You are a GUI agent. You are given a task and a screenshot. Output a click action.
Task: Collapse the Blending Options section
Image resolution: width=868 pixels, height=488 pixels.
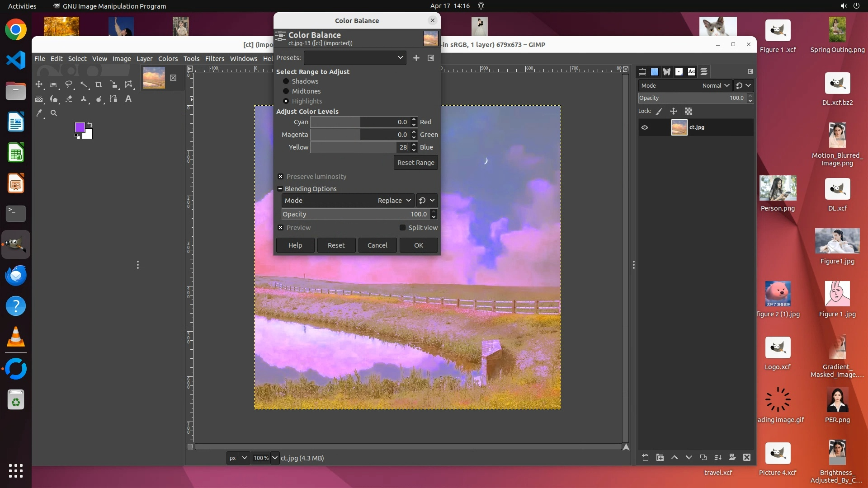[x=280, y=189]
